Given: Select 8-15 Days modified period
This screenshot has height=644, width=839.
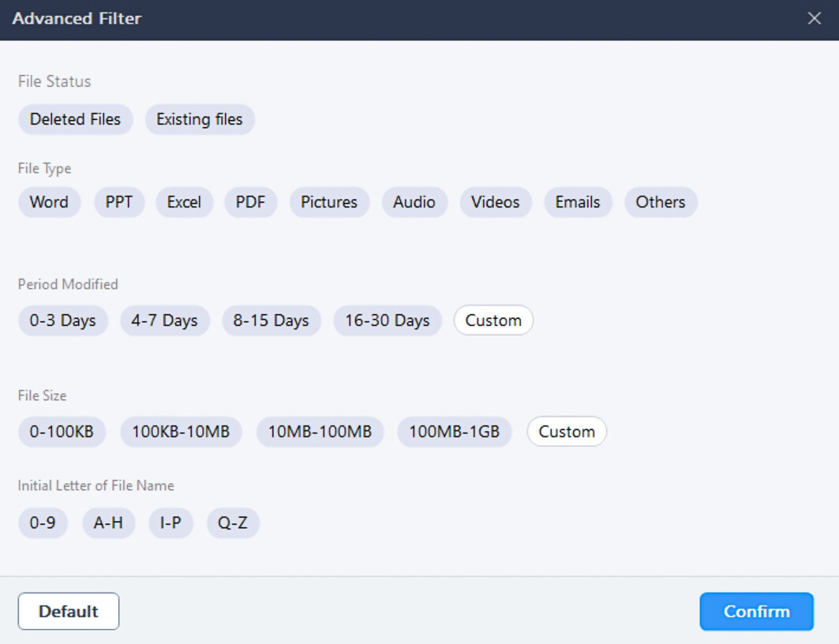Looking at the screenshot, I should point(271,321).
